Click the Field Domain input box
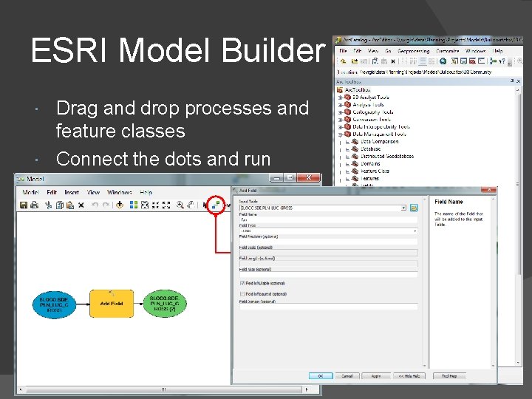 [x=328, y=307]
